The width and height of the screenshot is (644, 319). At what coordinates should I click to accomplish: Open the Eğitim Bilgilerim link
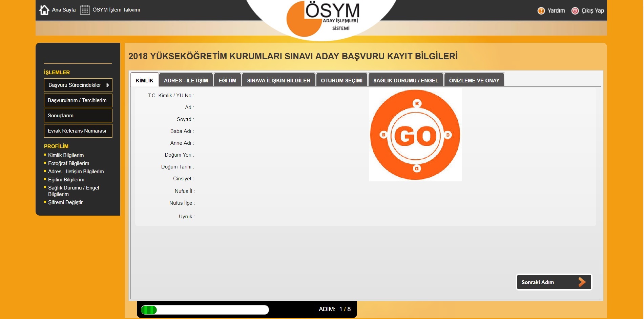tap(66, 180)
